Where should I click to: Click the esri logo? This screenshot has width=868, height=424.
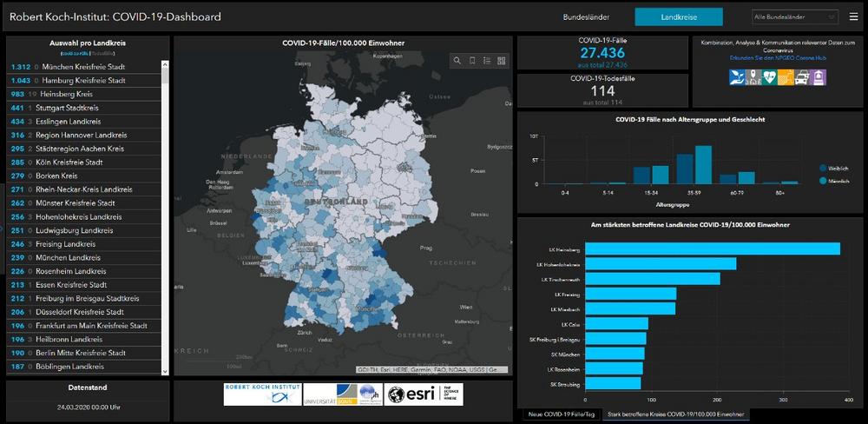click(424, 394)
